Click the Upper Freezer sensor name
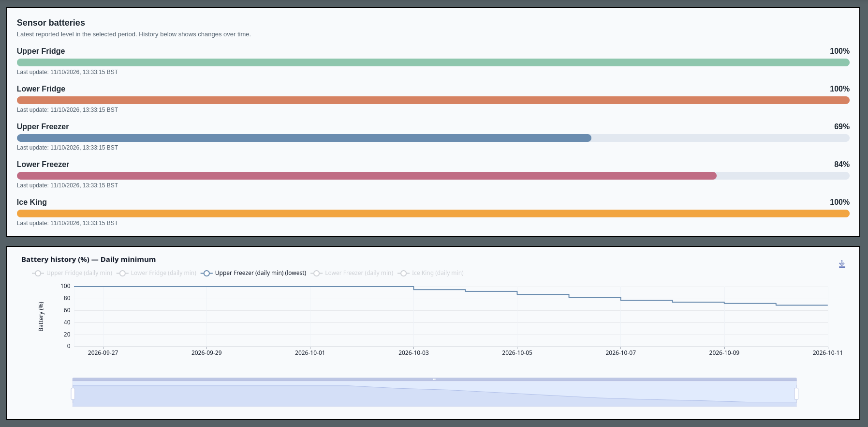 pyautogui.click(x=43, y=127)
